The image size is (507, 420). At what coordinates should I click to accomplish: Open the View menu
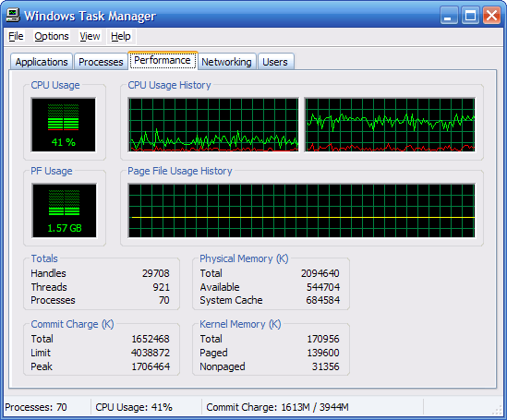pyautogui.click(x=90, y=36)
